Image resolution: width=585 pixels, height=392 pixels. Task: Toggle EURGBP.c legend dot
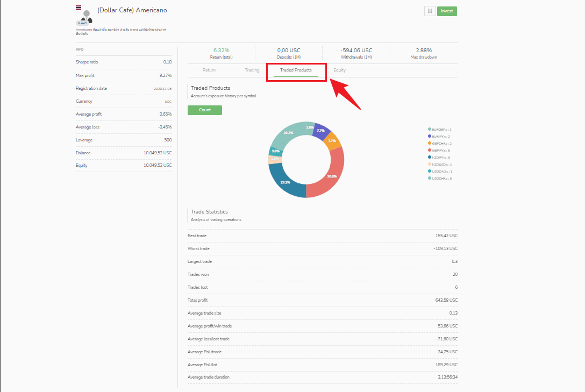[430, 129]
